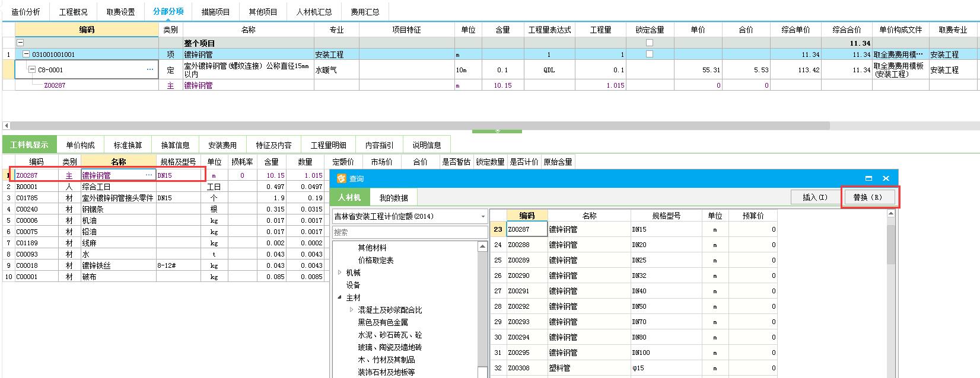
Task: Select the 工料机显示 bottom tab
Action: (30, 145)
